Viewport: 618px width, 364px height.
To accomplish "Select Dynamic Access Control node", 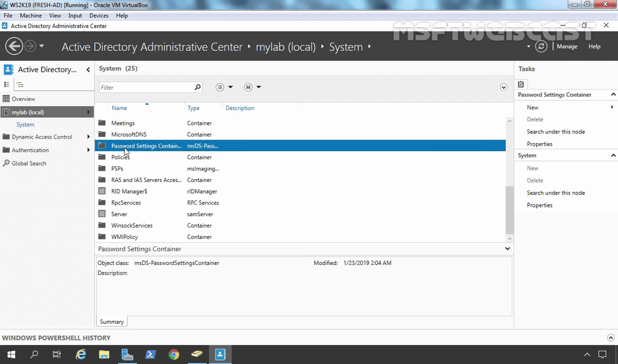I will pos(42,137).
